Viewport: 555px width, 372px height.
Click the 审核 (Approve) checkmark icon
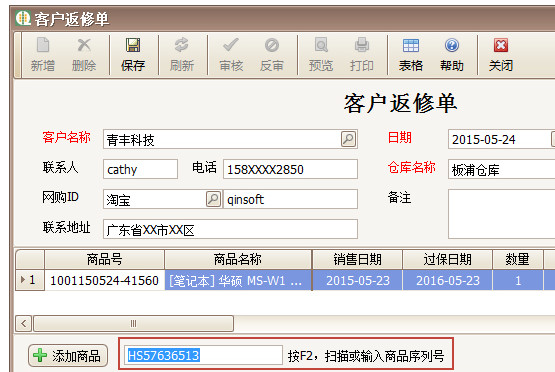click(231, 45)
